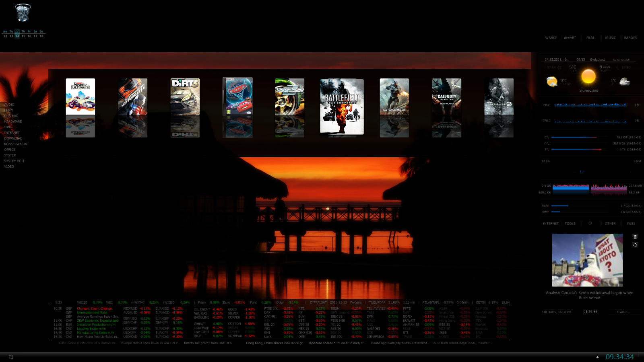Viewport: 644px width, 362px height.
Task: Click the C:\ drive usage bar
Action: [x=580, y=137]
